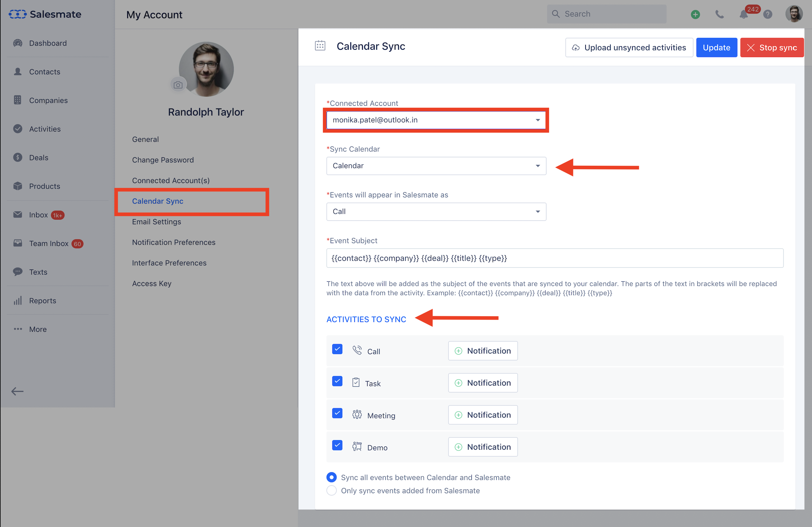Open the help question mark icon

(x=768, y=14)
